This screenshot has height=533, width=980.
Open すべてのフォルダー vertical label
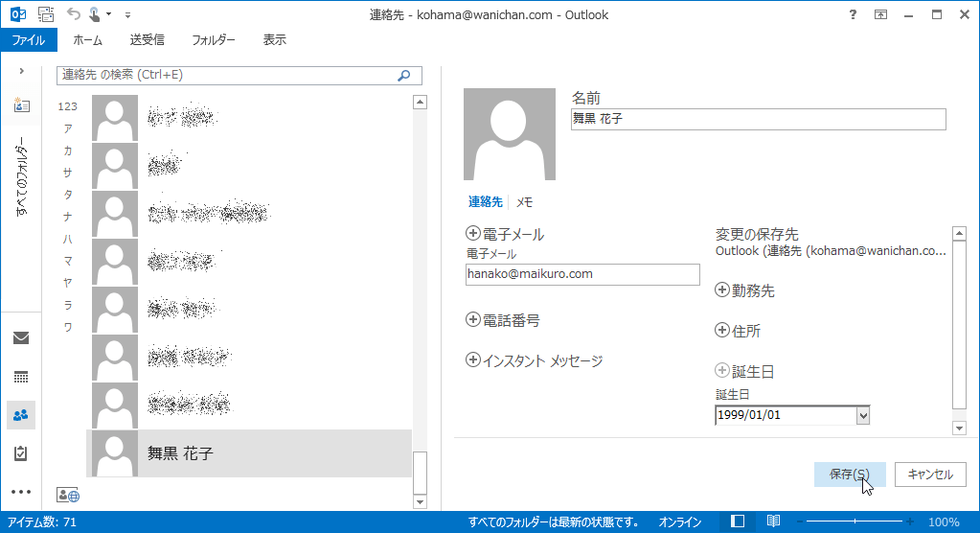[x=22, y=176]
